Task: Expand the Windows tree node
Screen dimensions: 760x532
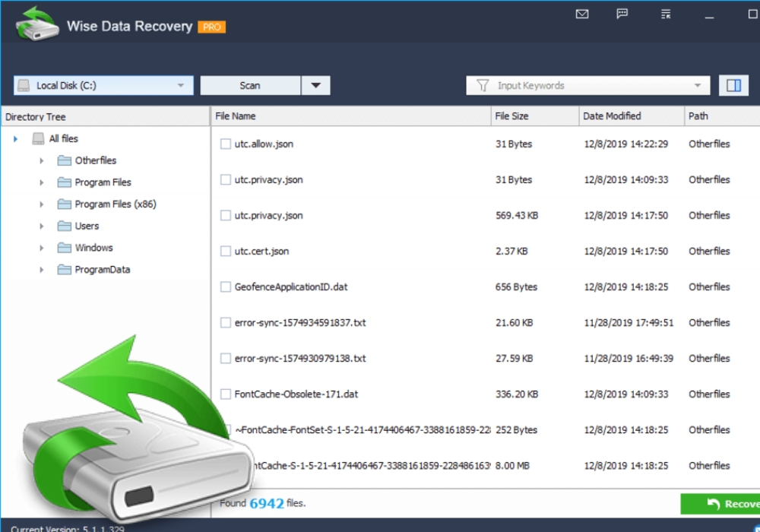Action: [42, 248]
